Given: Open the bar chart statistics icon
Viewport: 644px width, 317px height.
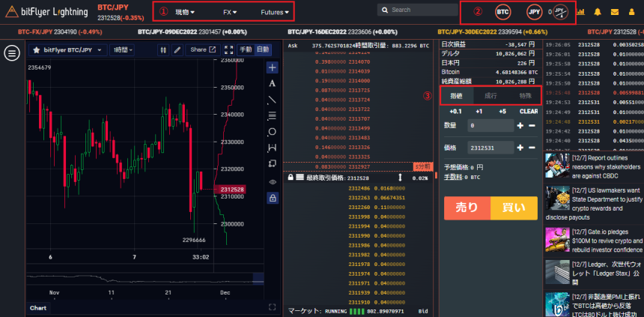Looking at the screenshot, I should [x=581, y=12].
